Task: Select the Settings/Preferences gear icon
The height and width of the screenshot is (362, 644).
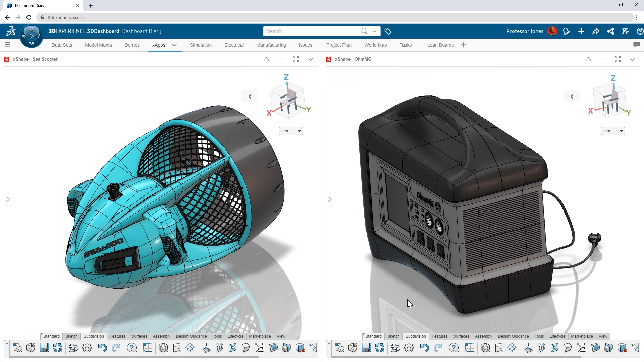Action: (87, 348)
